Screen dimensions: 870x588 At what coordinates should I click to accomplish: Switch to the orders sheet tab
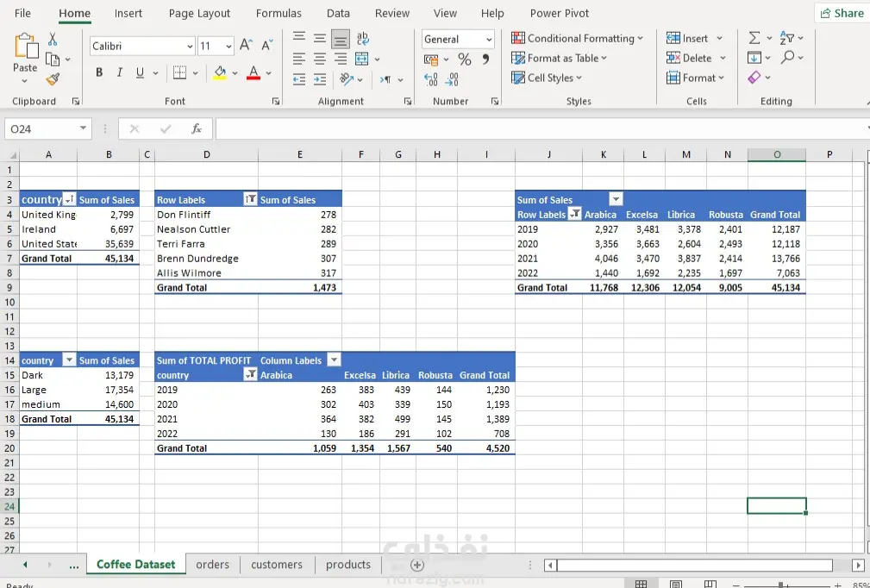(x=212, y=565)
